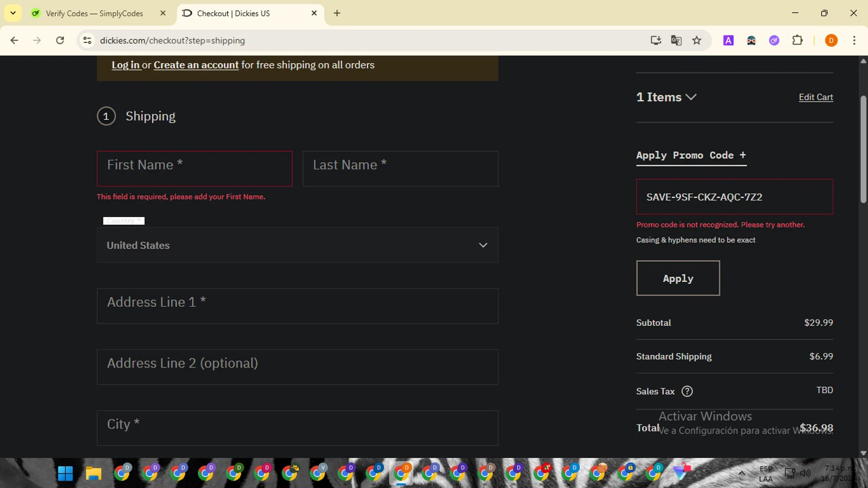View site information for dickies.com
This screenshot has height=488, width=868.
point(87,41)
